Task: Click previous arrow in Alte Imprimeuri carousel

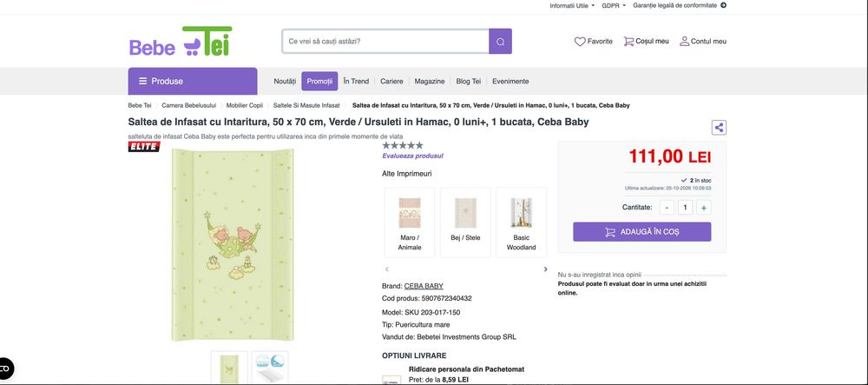Action: pos(386,269)
